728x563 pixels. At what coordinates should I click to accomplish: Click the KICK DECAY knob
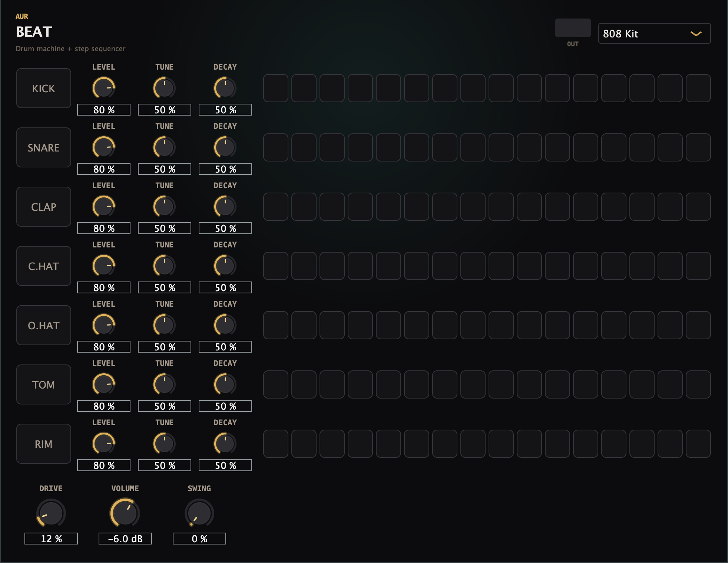225,88
